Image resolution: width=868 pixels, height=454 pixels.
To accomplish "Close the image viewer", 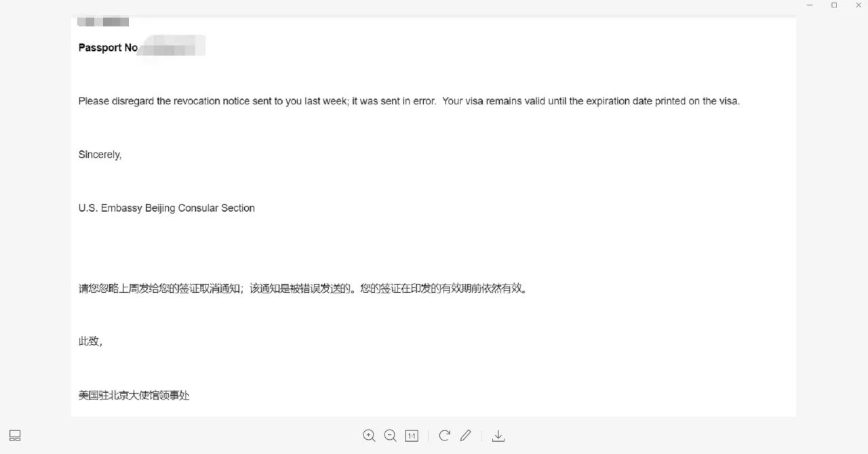I will (859, 5).
